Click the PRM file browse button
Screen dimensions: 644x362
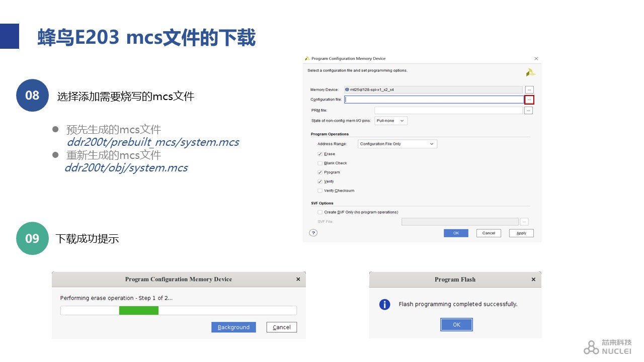click(528, 111)
